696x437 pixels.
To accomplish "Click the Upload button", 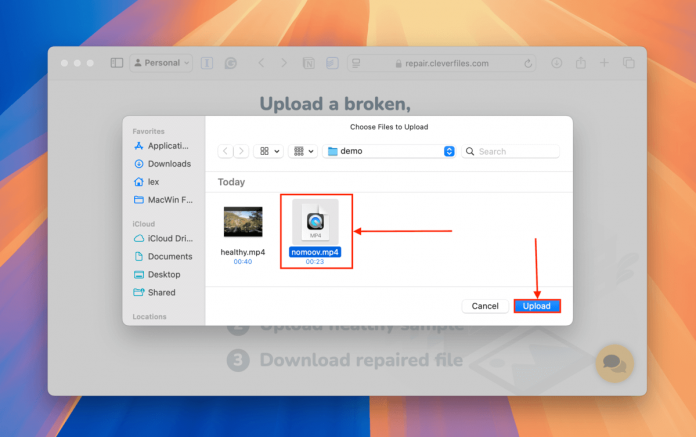I will tap(537, 306).
